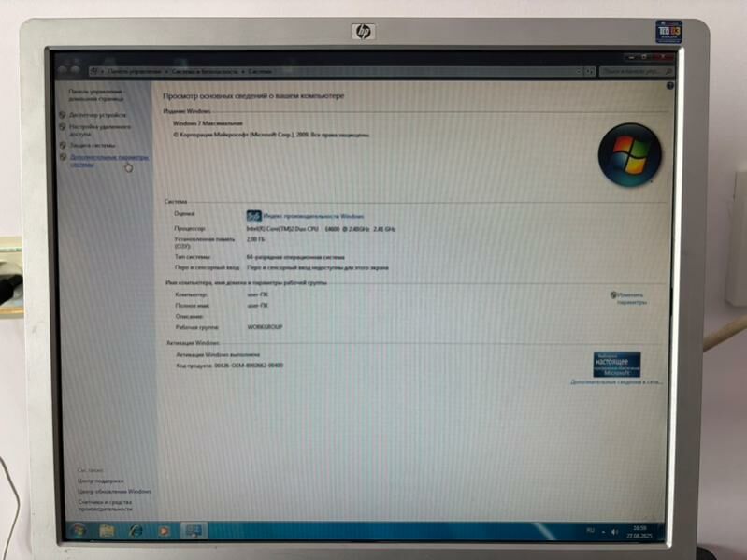Click the shield icon beside Remote settings
This screenshot has width=747, height=560.
click(63, 127)
